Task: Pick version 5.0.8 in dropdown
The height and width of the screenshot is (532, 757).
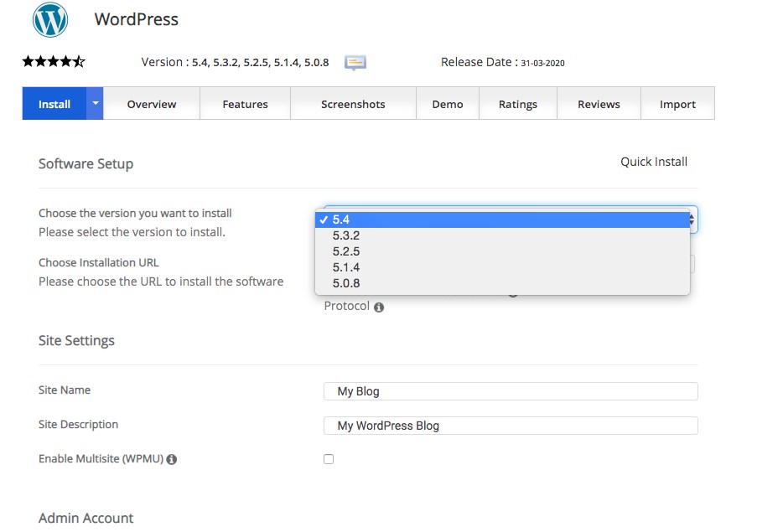Action: point(502,283)
